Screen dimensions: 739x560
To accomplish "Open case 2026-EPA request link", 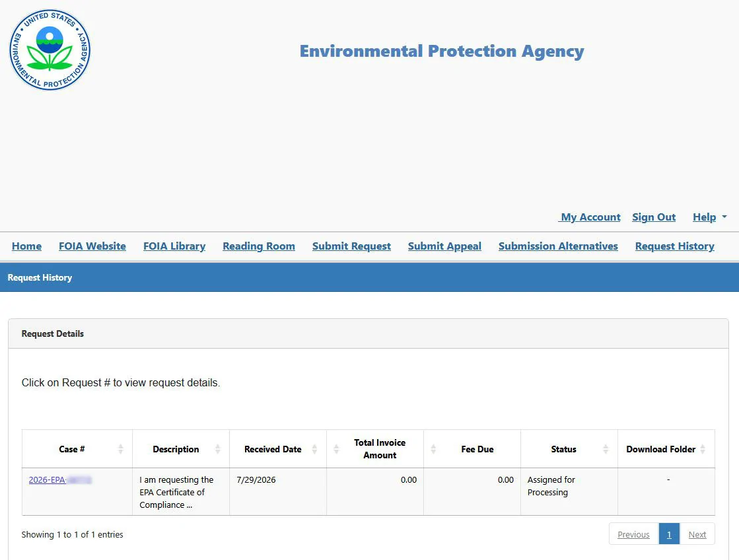I will [60, 480].
